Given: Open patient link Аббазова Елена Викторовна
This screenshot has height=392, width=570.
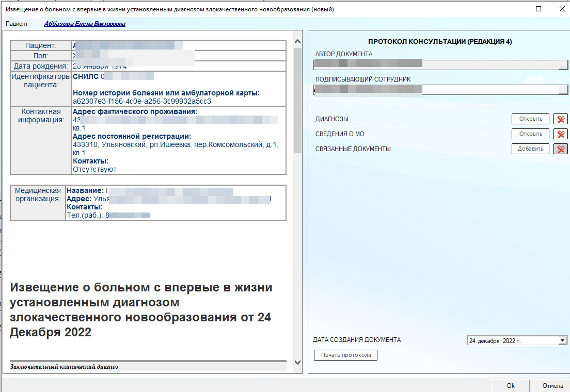Looking at the screenshot, I should (x=85, y=24).
